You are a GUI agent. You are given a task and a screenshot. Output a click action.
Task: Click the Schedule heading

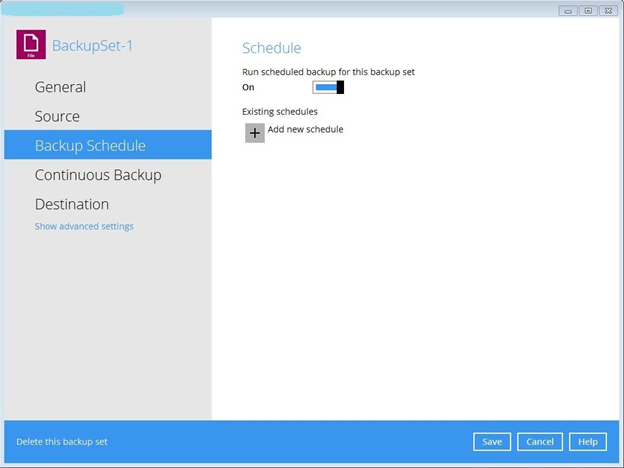click(271, 48)
